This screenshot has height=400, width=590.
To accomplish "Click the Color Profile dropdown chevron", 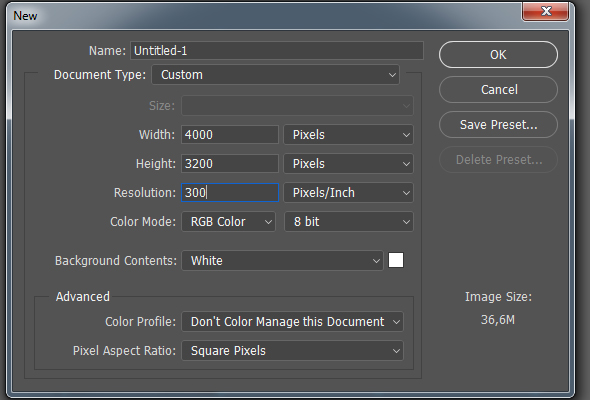I will coord(396,322).
